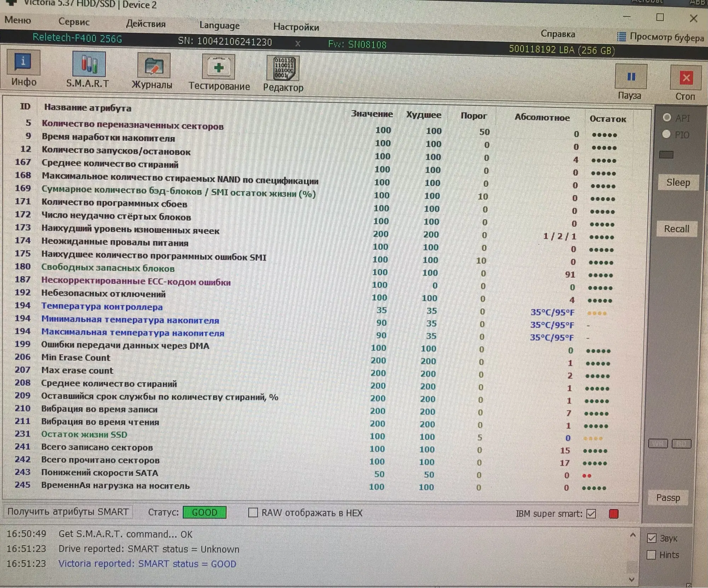Click the Sleep button

(678, 183)
